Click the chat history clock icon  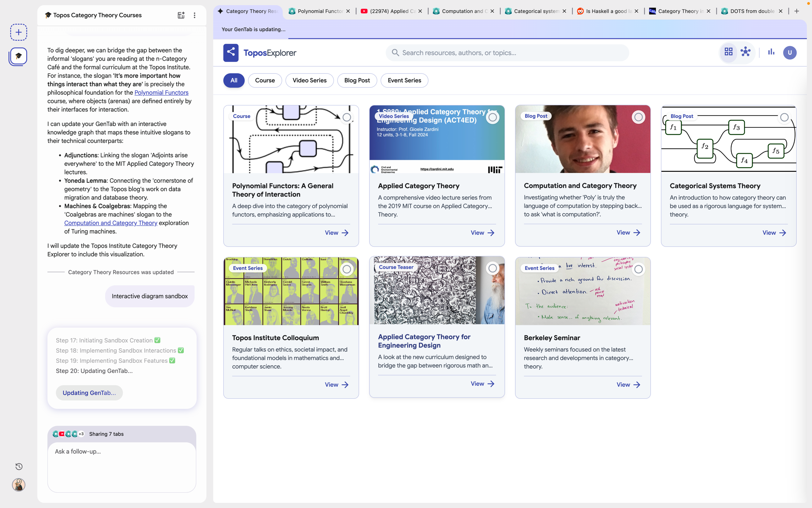click(19, 466)
